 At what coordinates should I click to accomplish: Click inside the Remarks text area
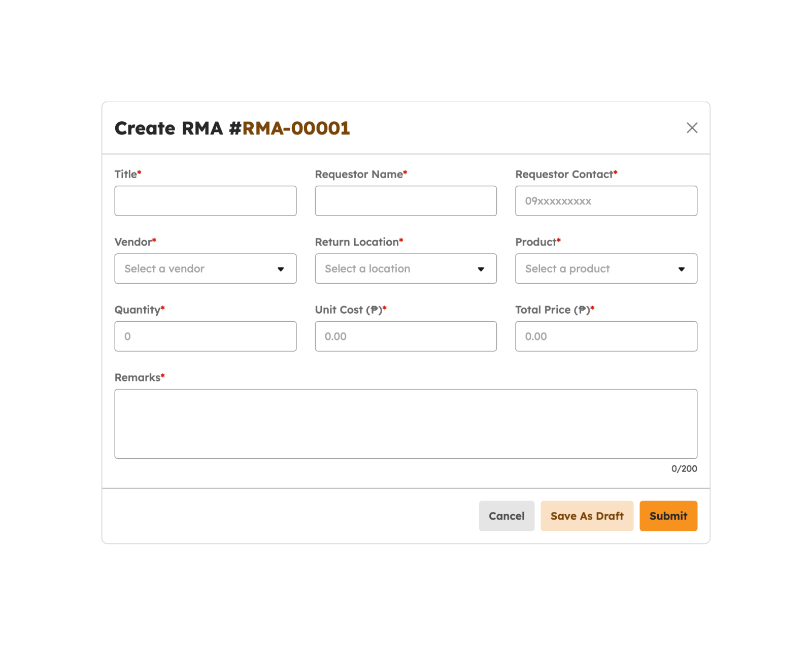(405, 424)
